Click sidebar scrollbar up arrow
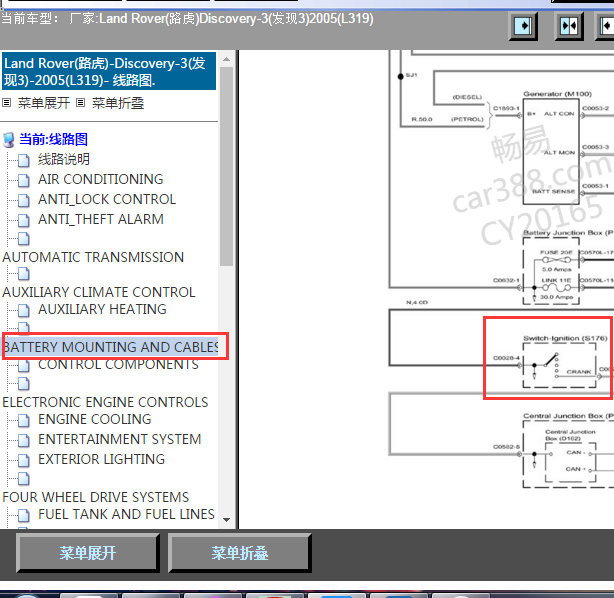Image resolution: width=614 pixels, height=598 pixels. pos(226,60)
